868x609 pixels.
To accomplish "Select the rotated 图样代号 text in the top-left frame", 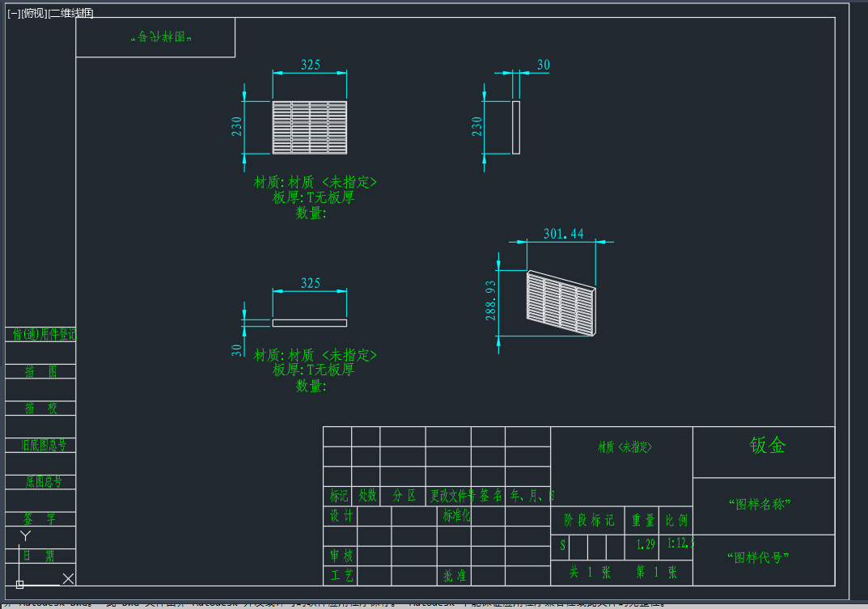I will click(x=161, y=37).
